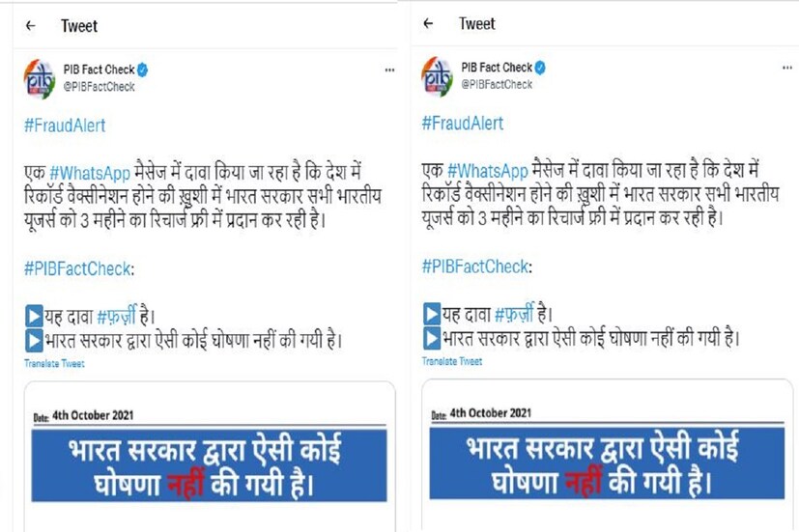Click Translate Tweet under left tweet

click(54, 363)
